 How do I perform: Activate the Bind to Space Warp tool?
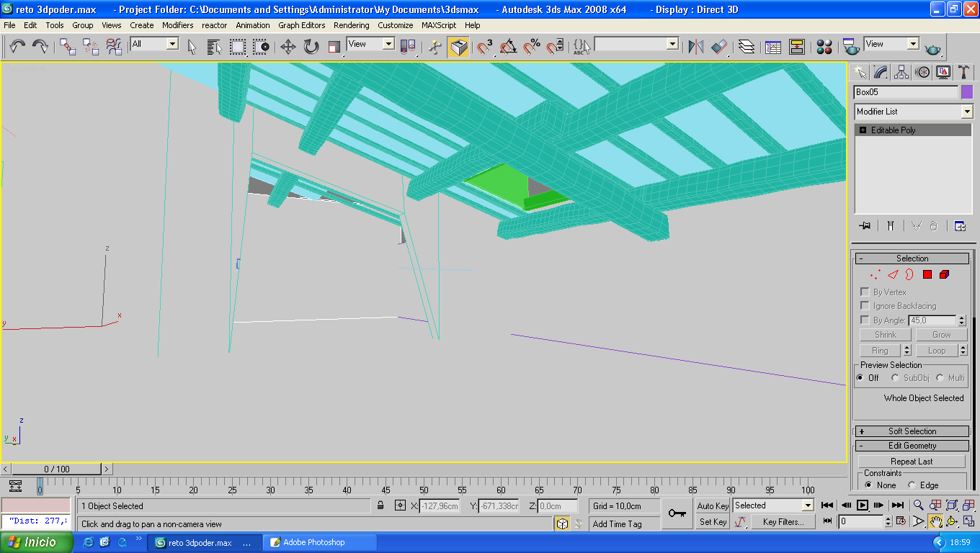click(x=114, y=47)
